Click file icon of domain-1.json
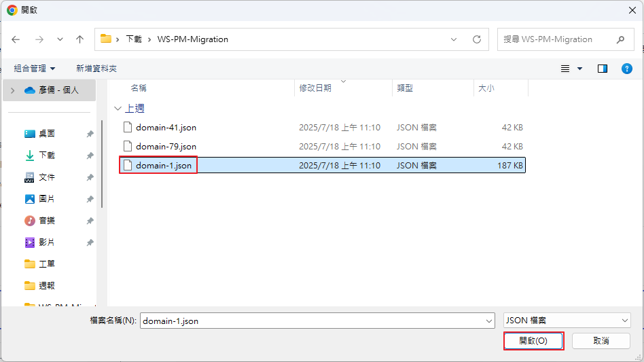 coord(128,165)
